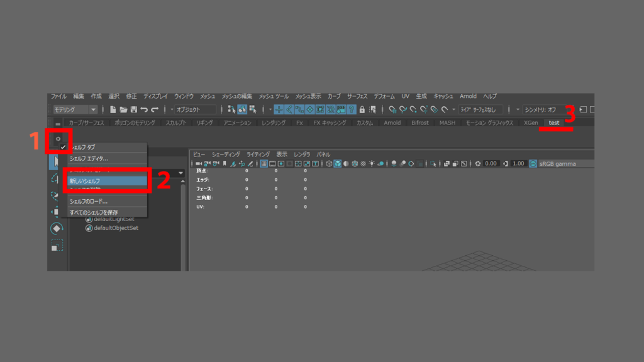Select the arrow Select tool in toolbox

(x=55, y=162)
